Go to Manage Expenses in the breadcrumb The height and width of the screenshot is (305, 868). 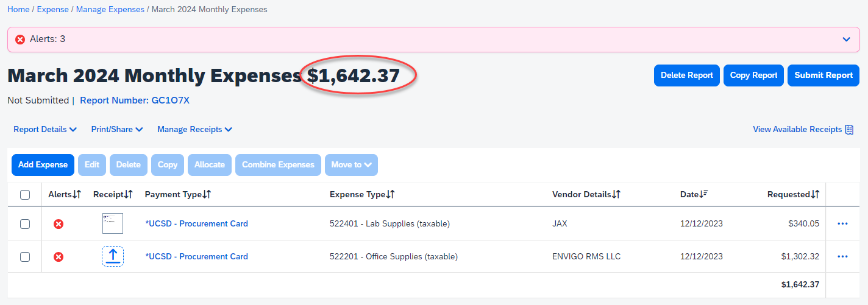click(110, 10)
